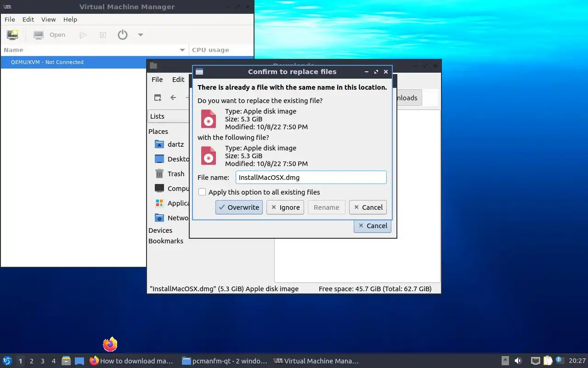Viewport: 588px width, 368px height.
Task: Switch to workspace 4 in taskbar
Action: pyautogui.click(x=53, y=361)
